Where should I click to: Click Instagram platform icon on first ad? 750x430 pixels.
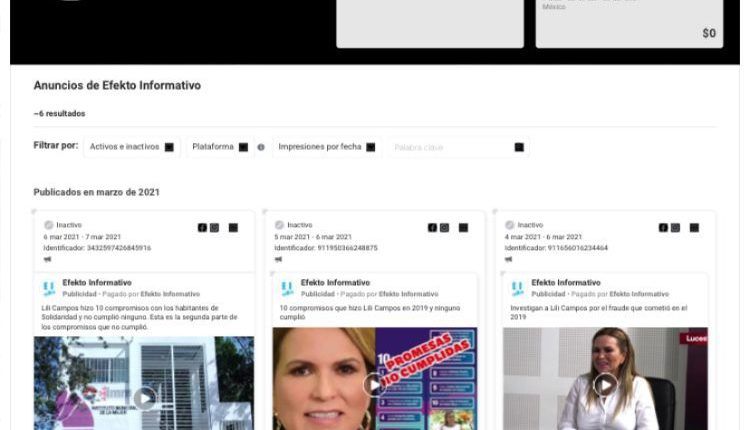(x=214, y=228)
